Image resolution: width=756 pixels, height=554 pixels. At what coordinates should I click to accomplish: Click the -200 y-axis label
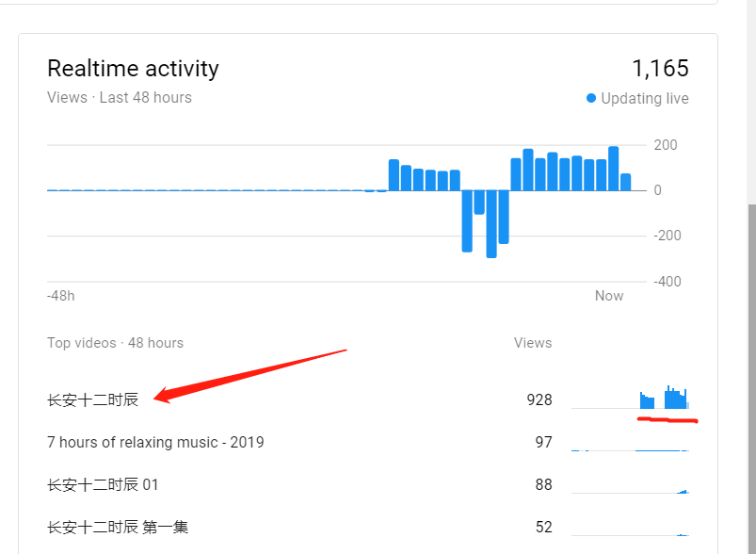668,236
